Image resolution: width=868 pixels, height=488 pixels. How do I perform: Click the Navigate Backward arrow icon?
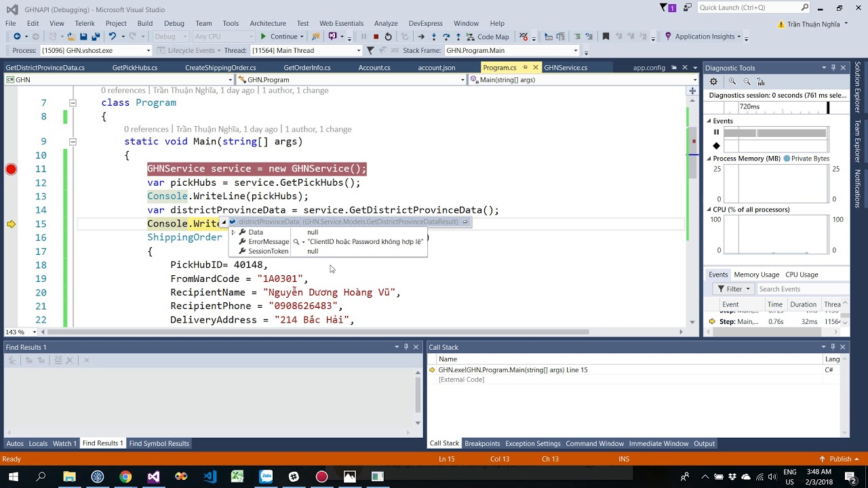coord(16,37)
